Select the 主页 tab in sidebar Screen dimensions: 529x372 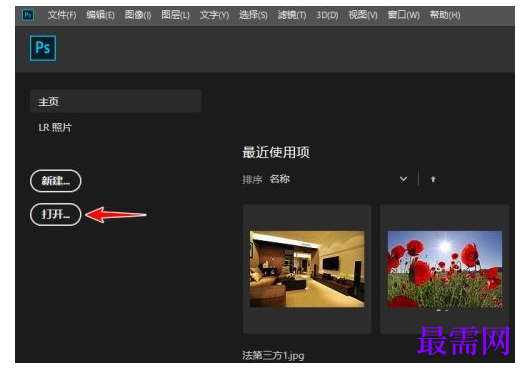tap(116, 101)
